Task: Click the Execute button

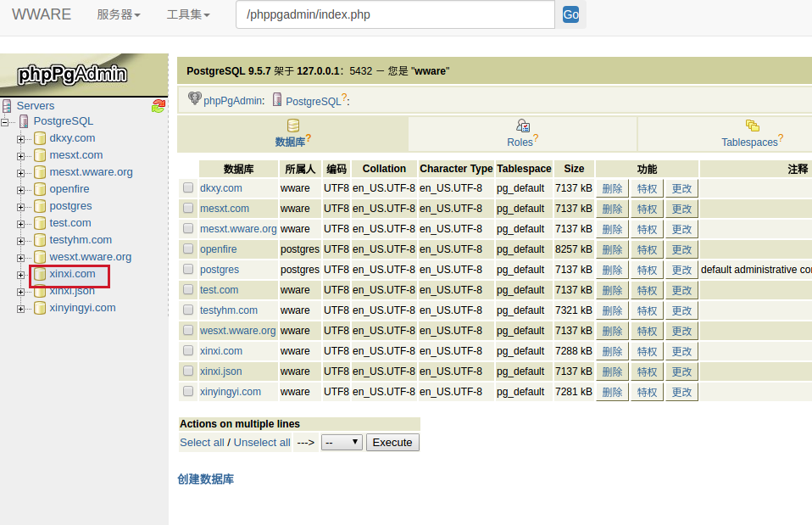Action: click(x=392, y=443)
